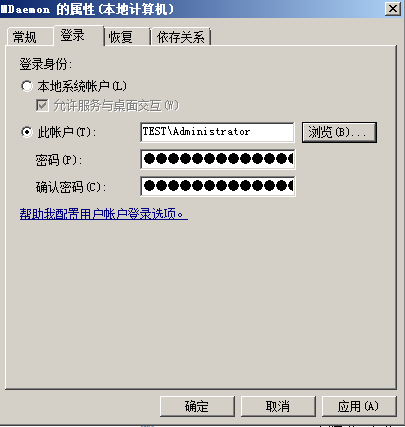Viewport: 405px width, 427px height.
Task: Click the 登录身份 label text
Action: coord(46,64)
